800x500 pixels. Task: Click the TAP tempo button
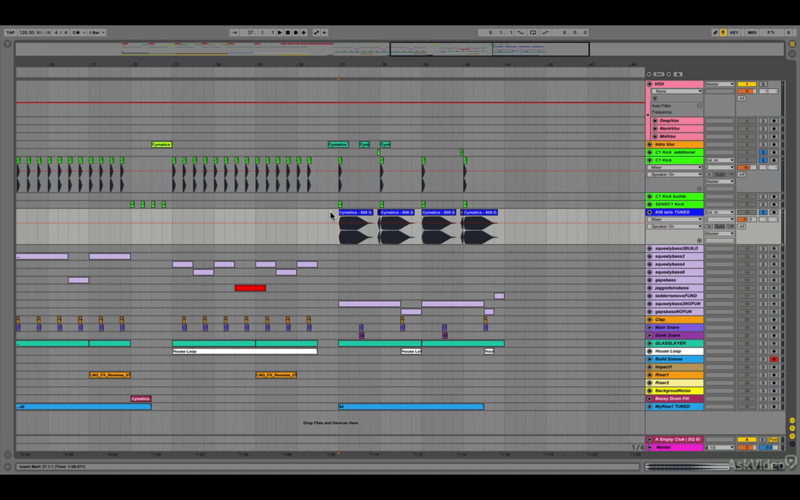click(x=10, y=33)
